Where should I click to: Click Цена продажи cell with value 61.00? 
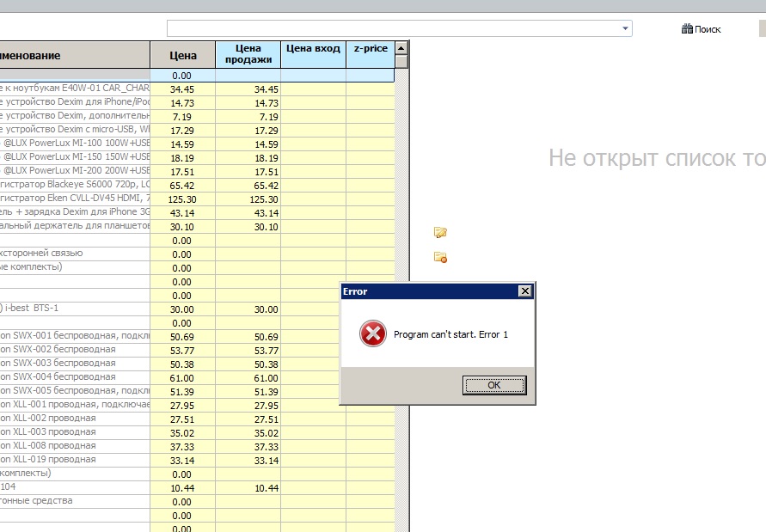pyautogui.click(x=248, y=378)
